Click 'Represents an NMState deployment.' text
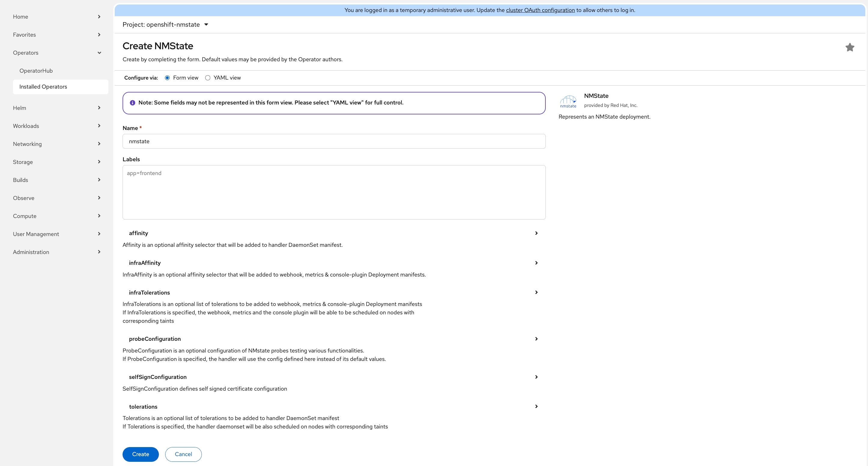 (x=605, y=117)
